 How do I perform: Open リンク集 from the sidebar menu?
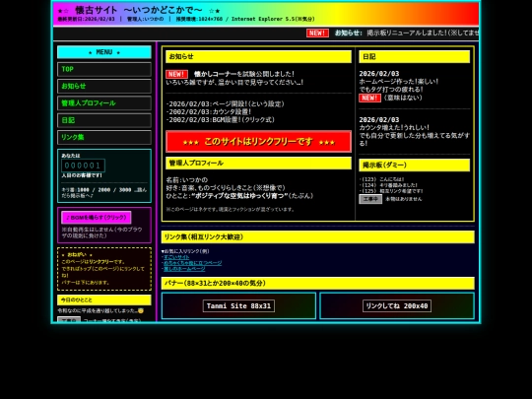tap(104, 137)
